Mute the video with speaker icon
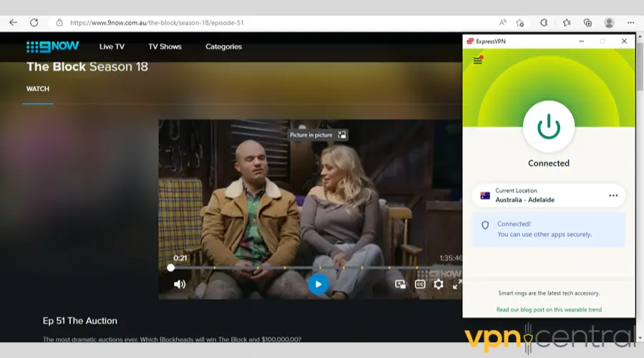The image size is (644, 358). [180, 284]
